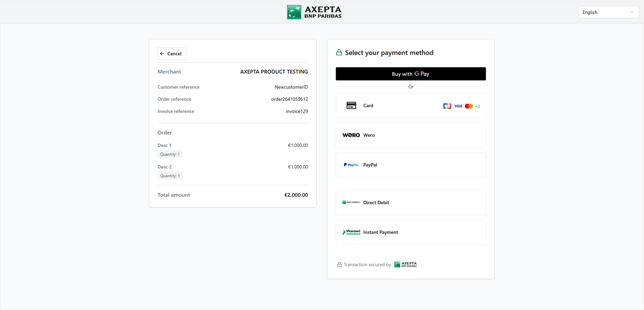This screenshot has height=310, width=644.
Task: Click the Visa card brand icon
Action: (x=458, y=106)
